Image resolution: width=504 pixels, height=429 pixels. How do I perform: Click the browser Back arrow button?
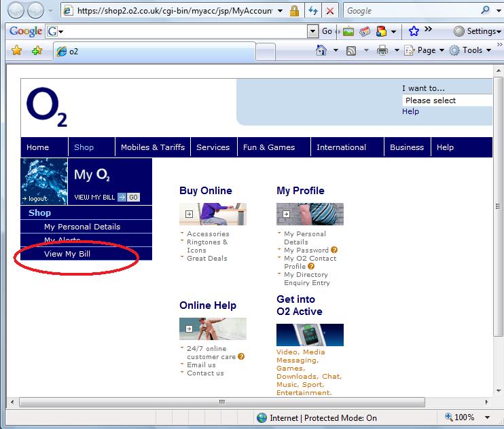(16, 11)
